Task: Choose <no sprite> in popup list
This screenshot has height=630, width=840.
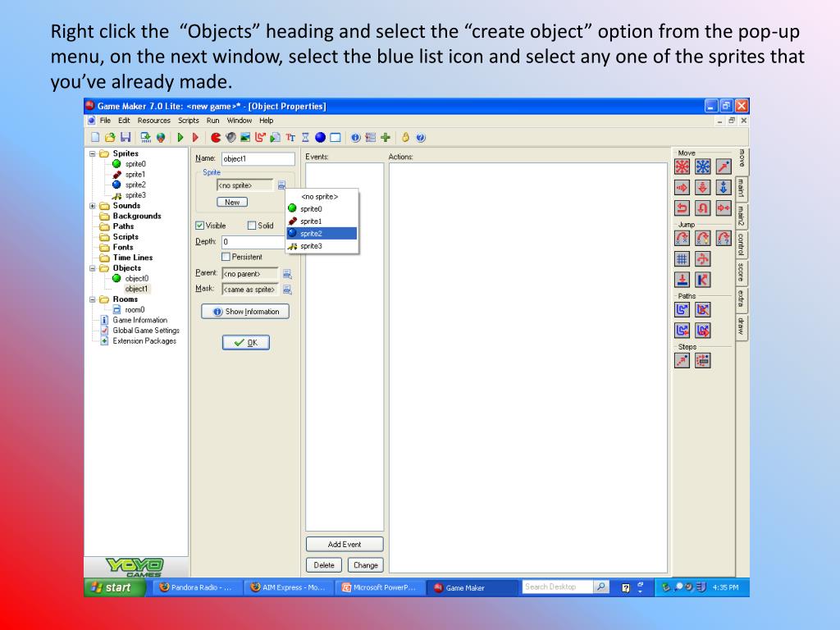Action: coord(322,197)
